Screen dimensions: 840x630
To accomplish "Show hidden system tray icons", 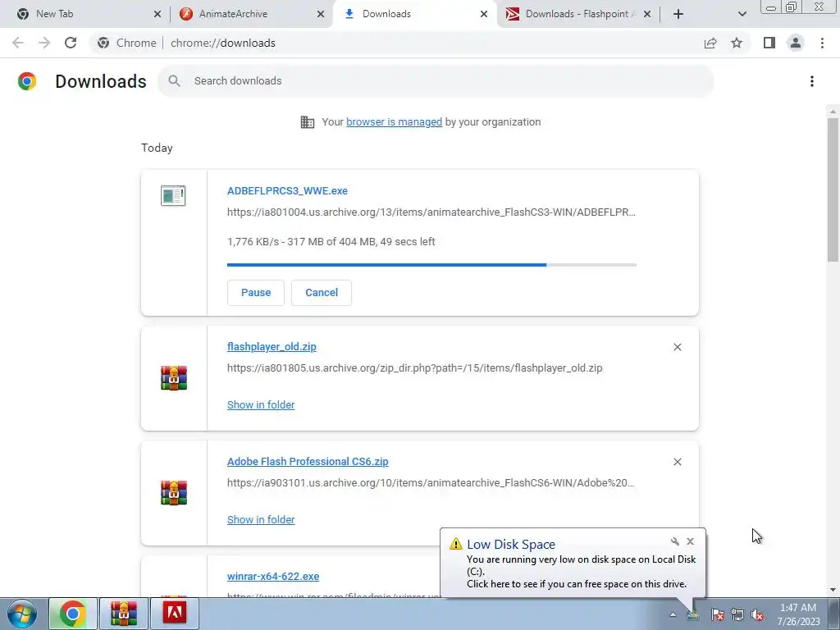I will coord(673,615).
